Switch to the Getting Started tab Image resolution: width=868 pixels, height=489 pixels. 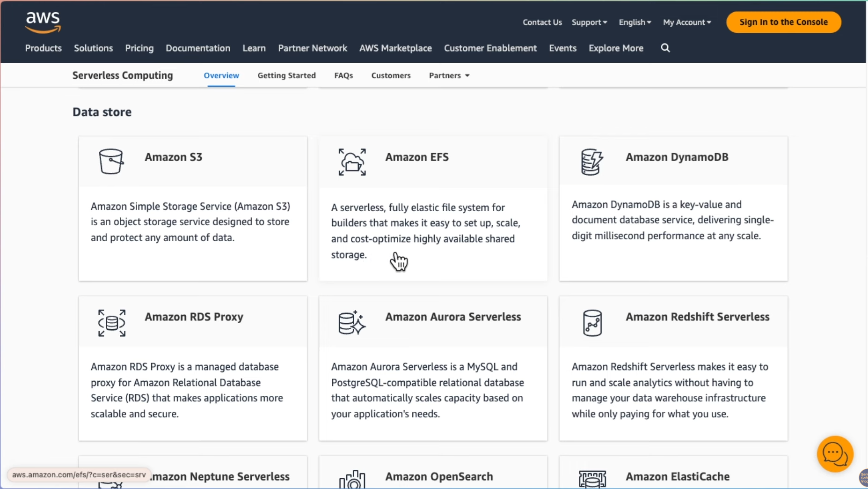coord(286,75)
